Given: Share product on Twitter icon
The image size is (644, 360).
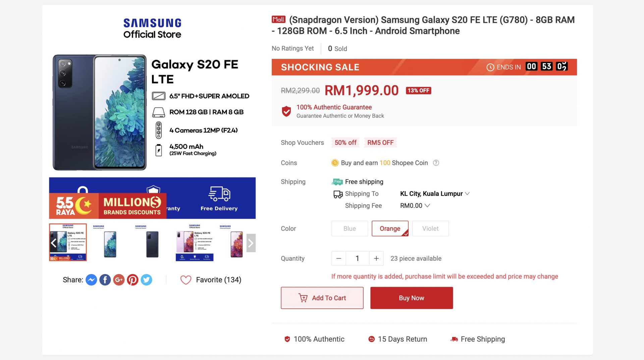Looking at the screenshot, I should coord(146,280).
